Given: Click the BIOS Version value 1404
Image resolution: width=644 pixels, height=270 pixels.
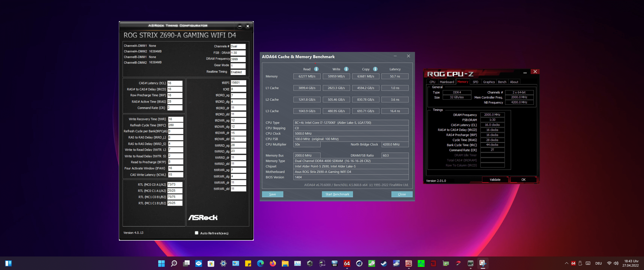Looking at the screenshot, I should [351, 177].
